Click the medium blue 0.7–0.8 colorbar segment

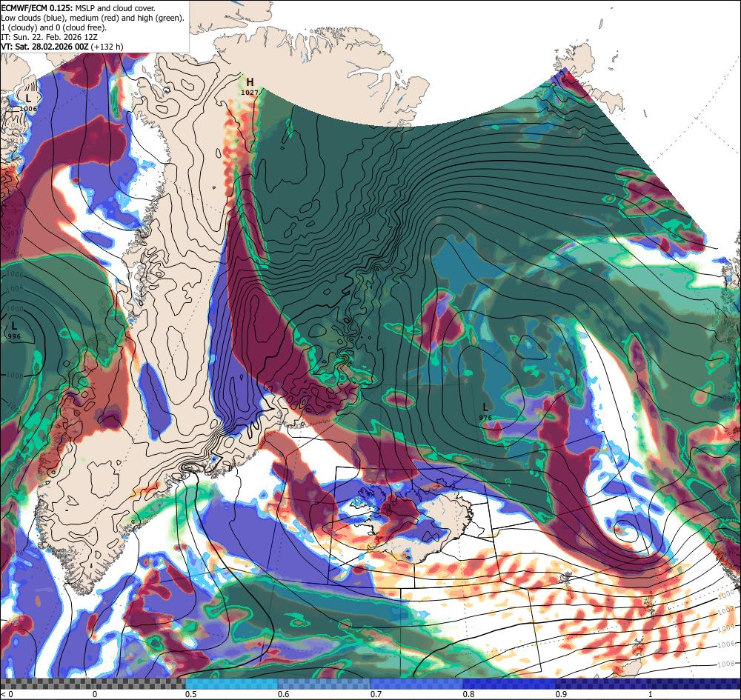point(416,684)
